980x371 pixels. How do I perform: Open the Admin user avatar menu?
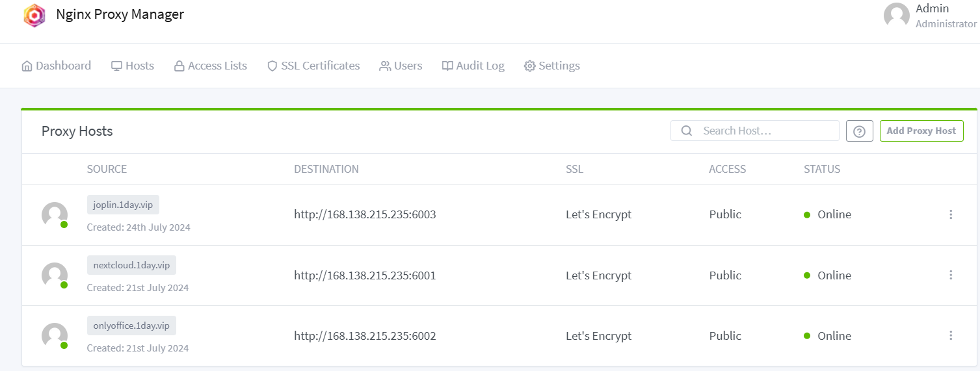(896, 16)
